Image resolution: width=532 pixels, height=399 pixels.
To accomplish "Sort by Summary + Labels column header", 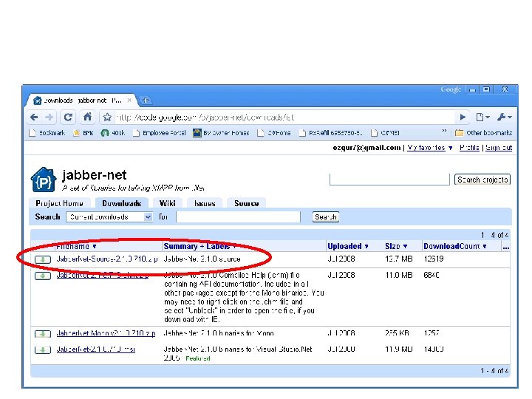I will [x=199, y=246].
